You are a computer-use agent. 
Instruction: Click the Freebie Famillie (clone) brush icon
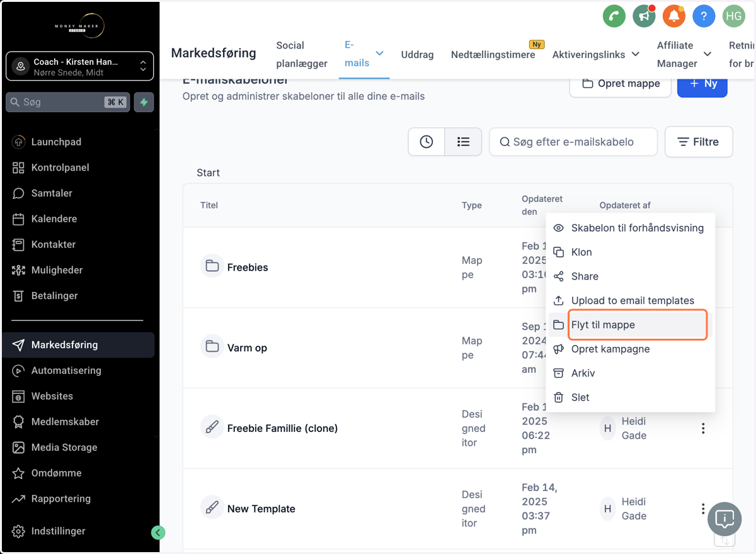point(212,427)
